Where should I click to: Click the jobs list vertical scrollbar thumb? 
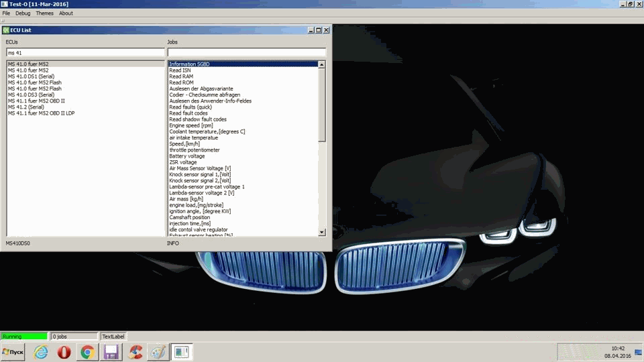pos(321,105)
